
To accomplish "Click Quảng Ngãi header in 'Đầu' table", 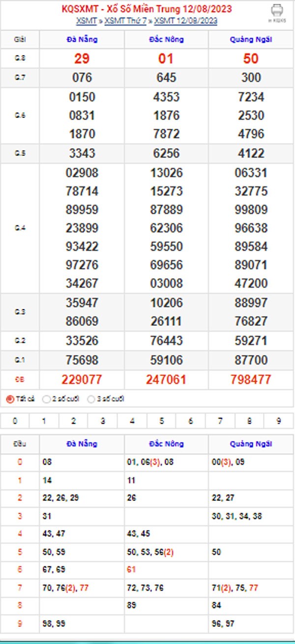I will [x=250, y=443].
